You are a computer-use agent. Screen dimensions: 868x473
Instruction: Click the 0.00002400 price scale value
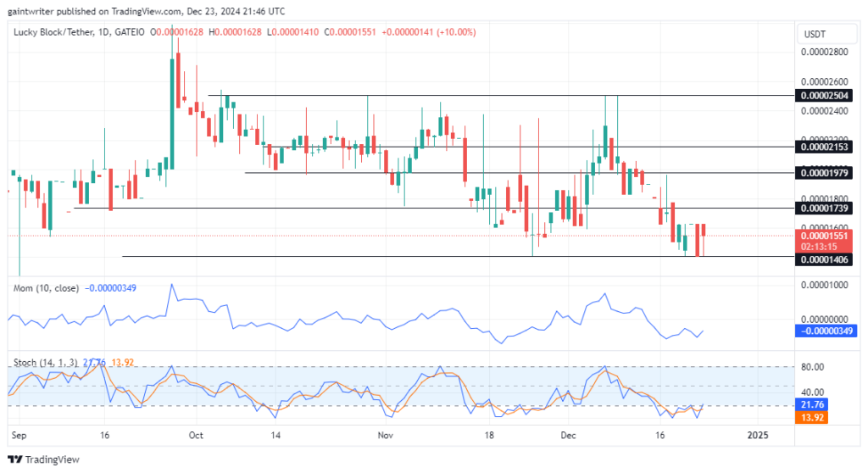(824, 111)
